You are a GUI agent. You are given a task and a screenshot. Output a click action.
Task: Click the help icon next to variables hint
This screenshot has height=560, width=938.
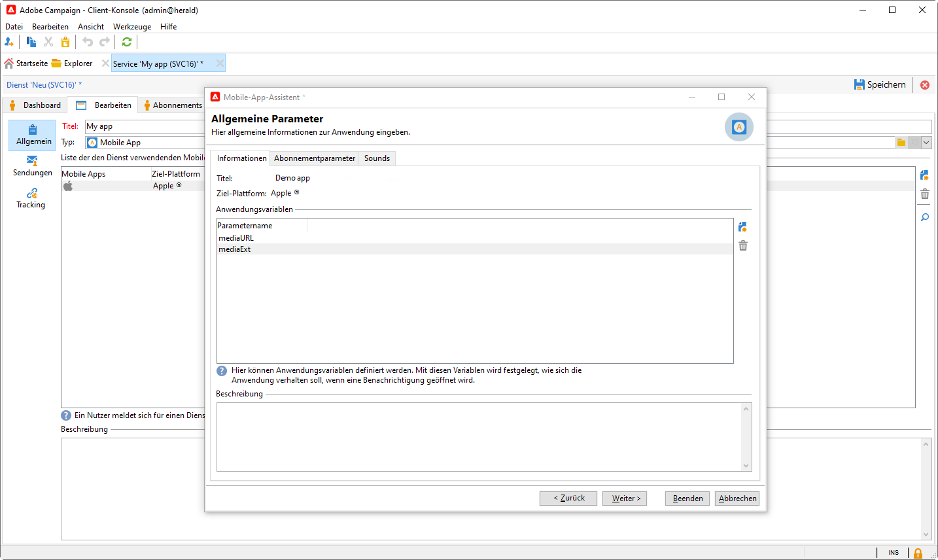222,371
